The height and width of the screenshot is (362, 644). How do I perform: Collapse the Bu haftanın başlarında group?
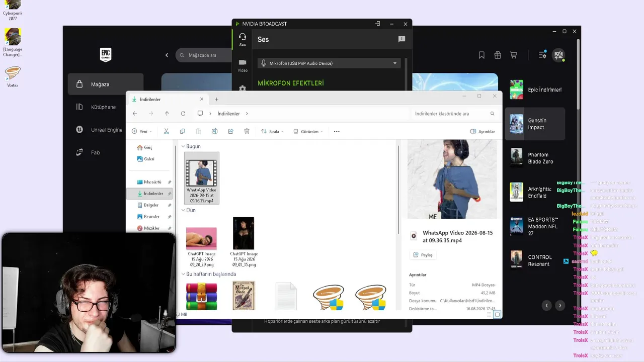tap(184, 274)
